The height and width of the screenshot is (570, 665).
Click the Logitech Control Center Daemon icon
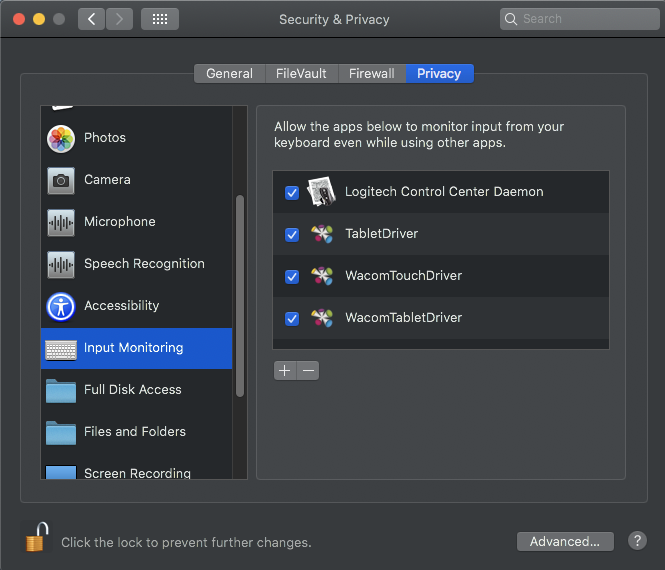(321, 192)
